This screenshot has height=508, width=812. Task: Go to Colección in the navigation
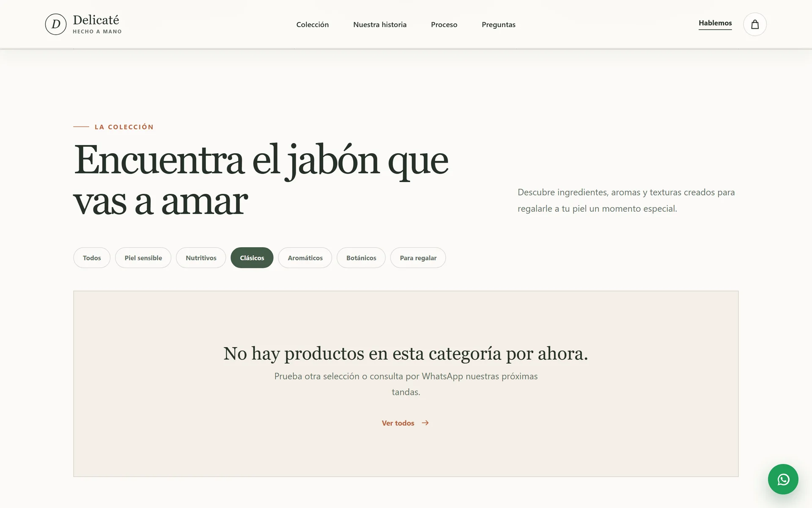pos(313,25)
